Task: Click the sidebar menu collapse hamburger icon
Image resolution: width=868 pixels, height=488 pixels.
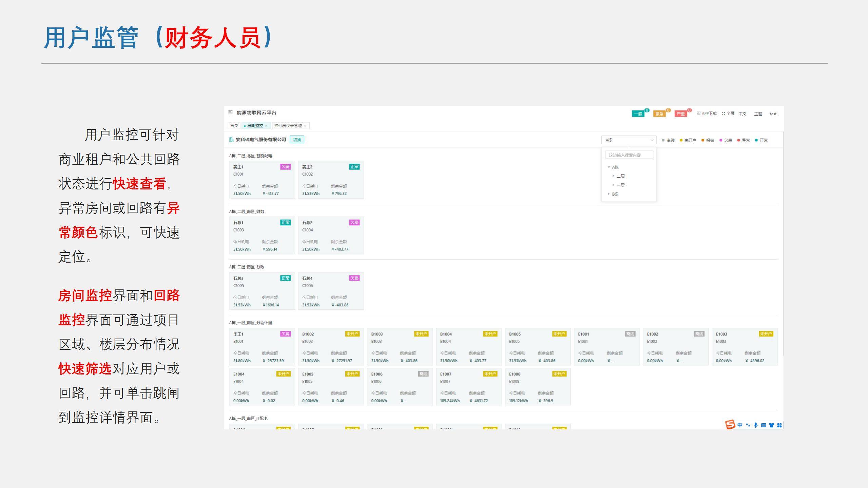Action: (230, 113)
